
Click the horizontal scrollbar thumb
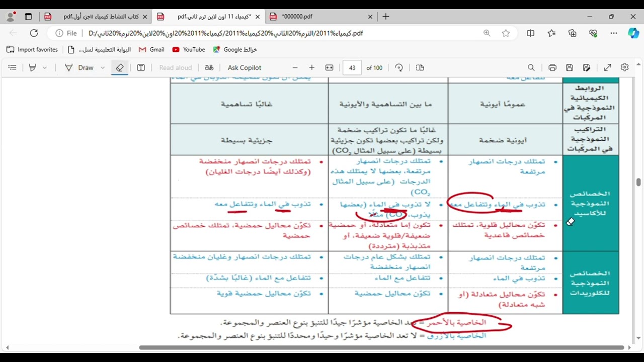[x=382, y=347]
